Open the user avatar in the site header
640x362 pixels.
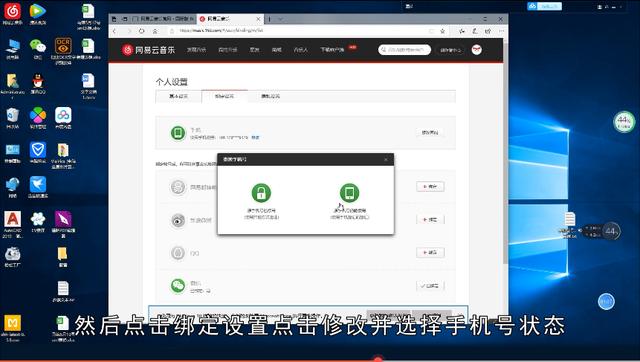tap(476, 50)
